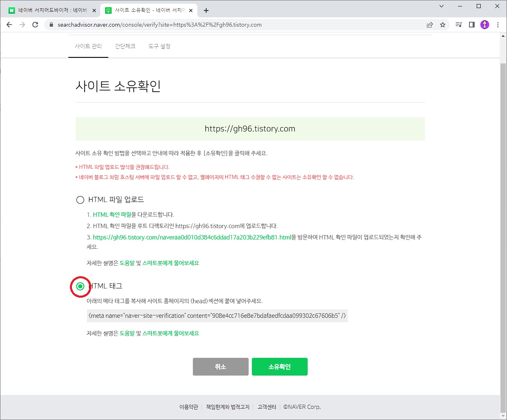
Task: Go back to the previous page
Action: click(x=9, y=25)
